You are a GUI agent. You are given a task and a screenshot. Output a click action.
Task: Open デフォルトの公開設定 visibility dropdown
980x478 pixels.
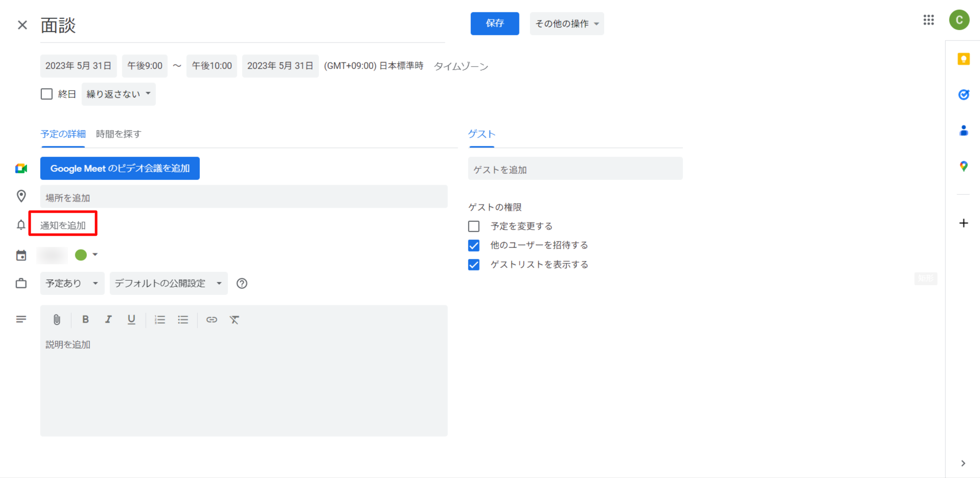(168, 283)
